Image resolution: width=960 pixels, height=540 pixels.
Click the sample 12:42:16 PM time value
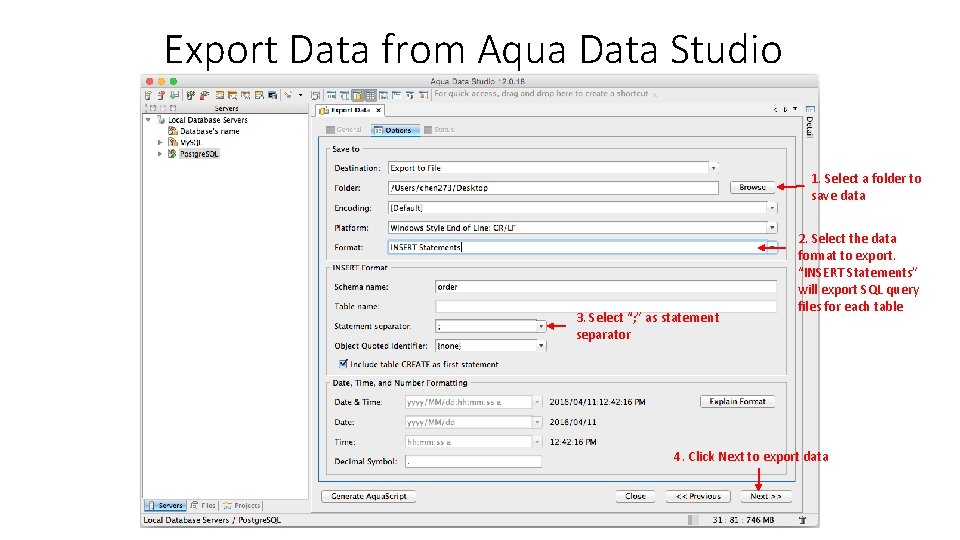click(572, 442)
